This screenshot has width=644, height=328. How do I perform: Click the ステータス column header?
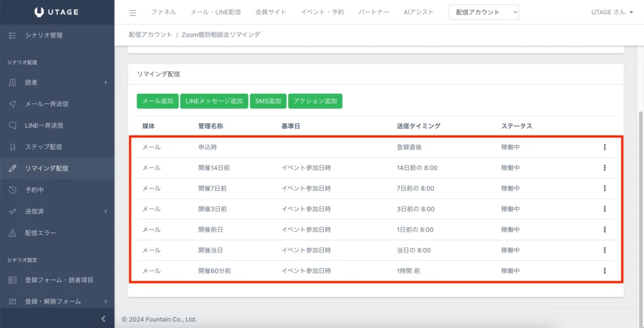(x=517, y=126)
